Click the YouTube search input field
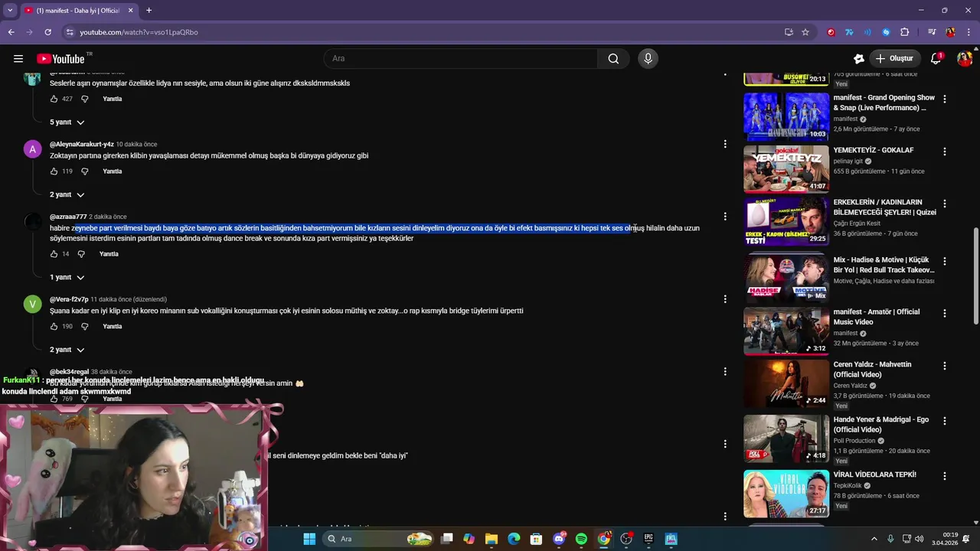 (x=461, y=58)
